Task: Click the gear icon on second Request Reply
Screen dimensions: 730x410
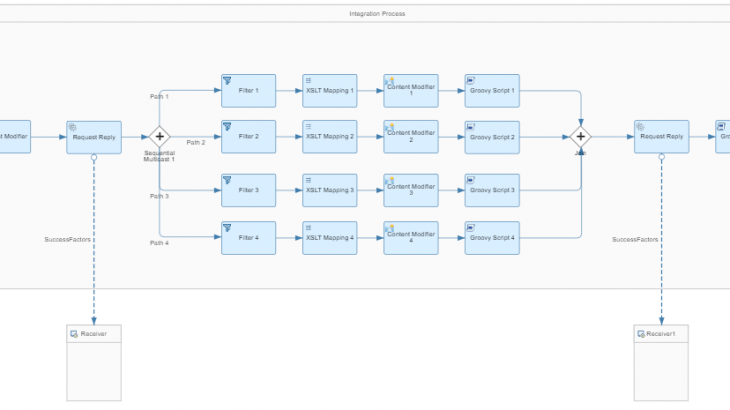Action: 640,127
